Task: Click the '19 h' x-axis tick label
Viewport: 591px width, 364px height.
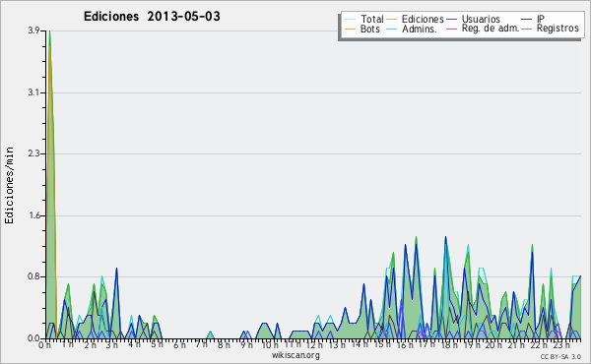Action: [x=471, y=344]
